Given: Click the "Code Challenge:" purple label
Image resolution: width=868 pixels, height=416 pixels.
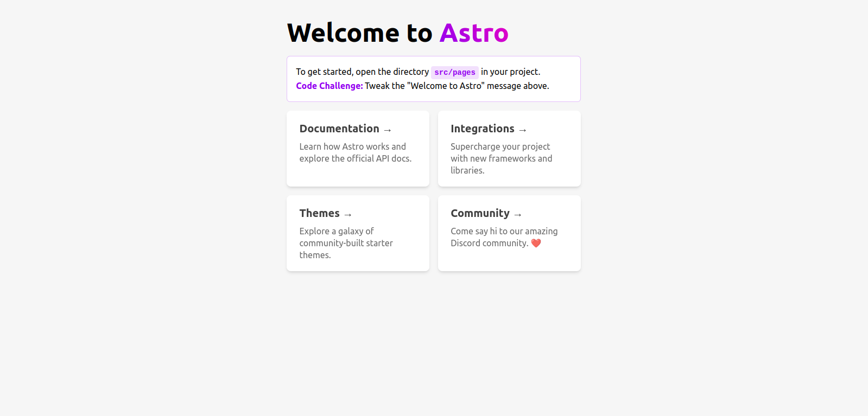Looking at the screenshot, I should tap(330, 86).
